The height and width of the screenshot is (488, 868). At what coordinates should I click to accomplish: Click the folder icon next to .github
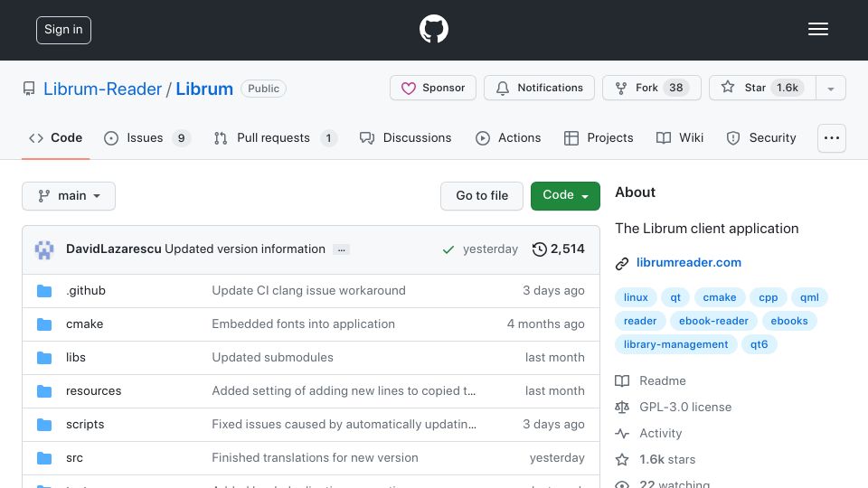coord(44,291)
